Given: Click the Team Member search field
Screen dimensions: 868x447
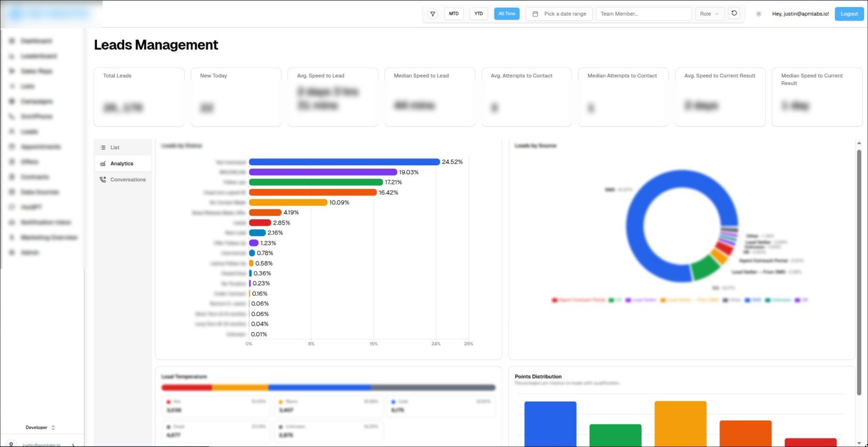Looking at the screenshot, I should (x=643, y=14).
